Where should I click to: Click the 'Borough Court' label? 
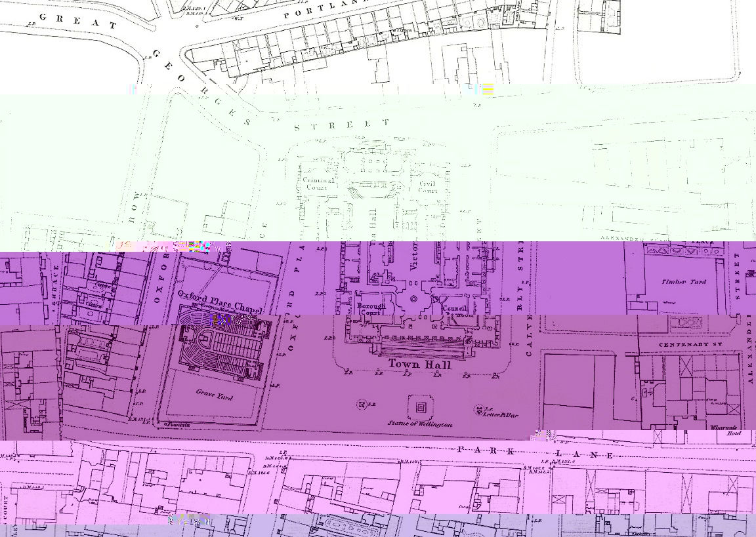[x=371, y=309]
